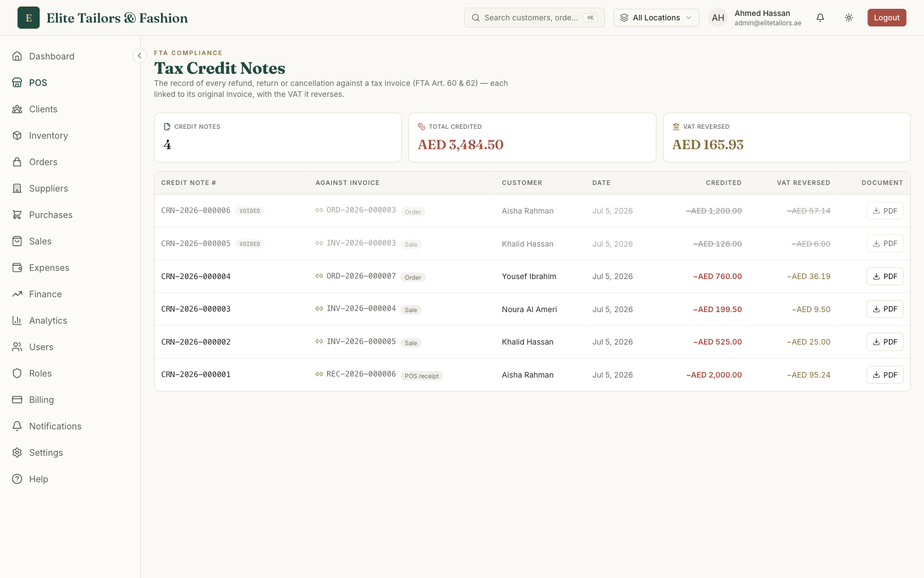
Task: Open the Settings menu label
Action: click(x=46, y=452)
